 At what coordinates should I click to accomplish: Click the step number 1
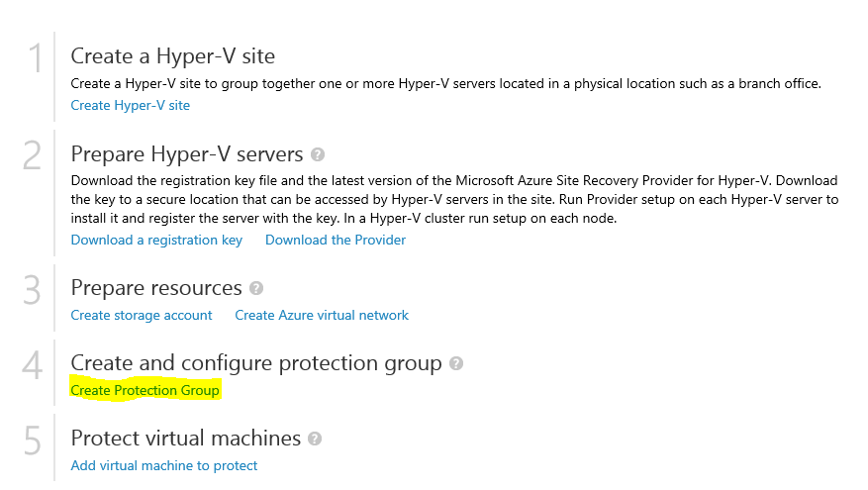coord(36,59)
